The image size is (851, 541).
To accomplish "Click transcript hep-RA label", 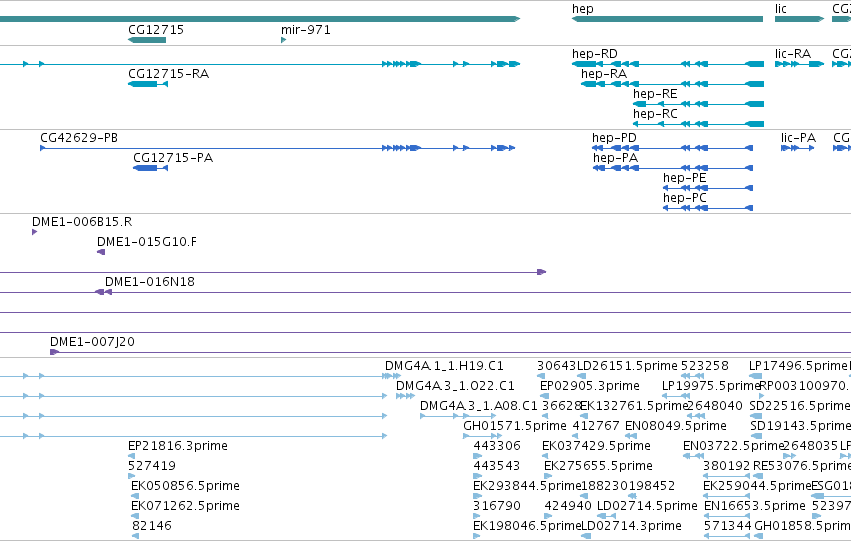I will pos(604,74).
